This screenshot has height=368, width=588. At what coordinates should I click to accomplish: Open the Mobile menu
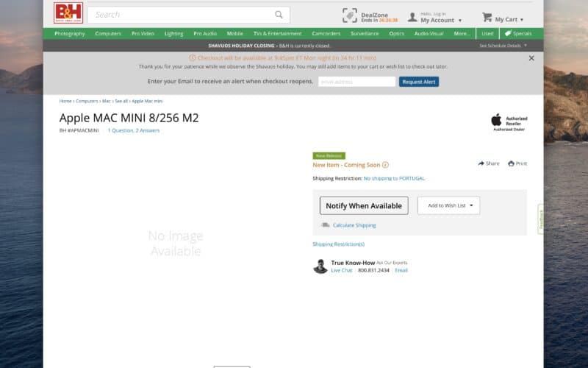point(234,33)
